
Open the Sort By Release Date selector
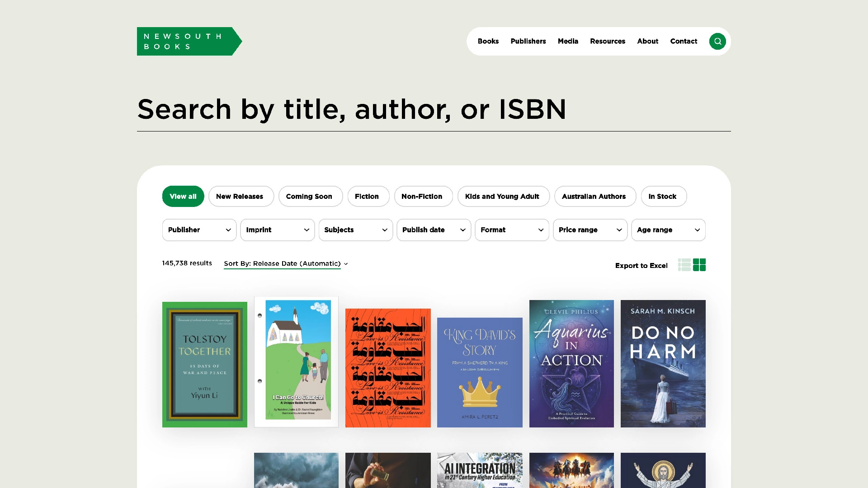(x=286, y=263)
